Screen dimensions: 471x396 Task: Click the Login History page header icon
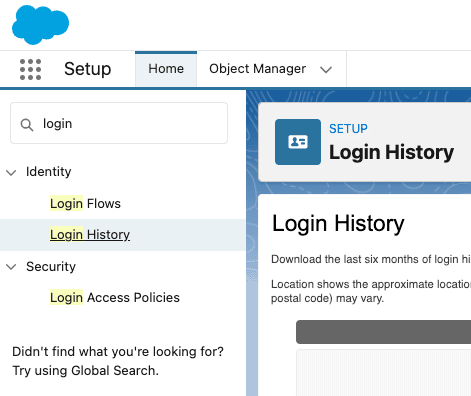(x=298, y=142)
